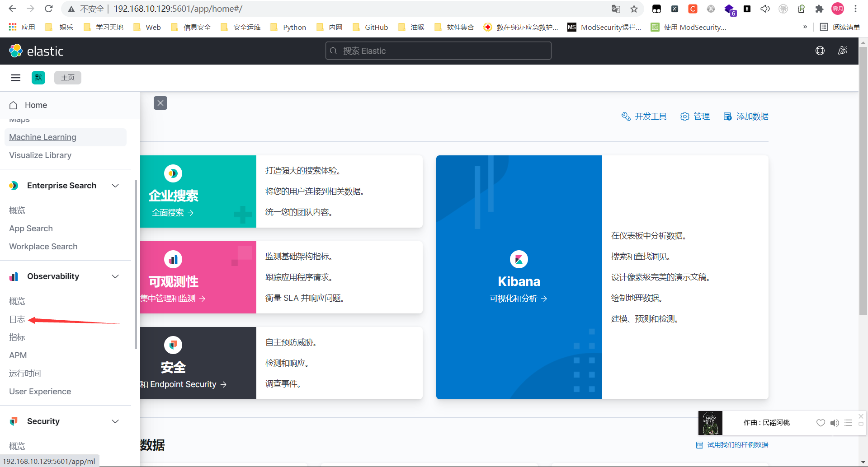This screenshot has width=868, height=467.
Task: Open the hamburger navigation menu
Action: (16, 78)
